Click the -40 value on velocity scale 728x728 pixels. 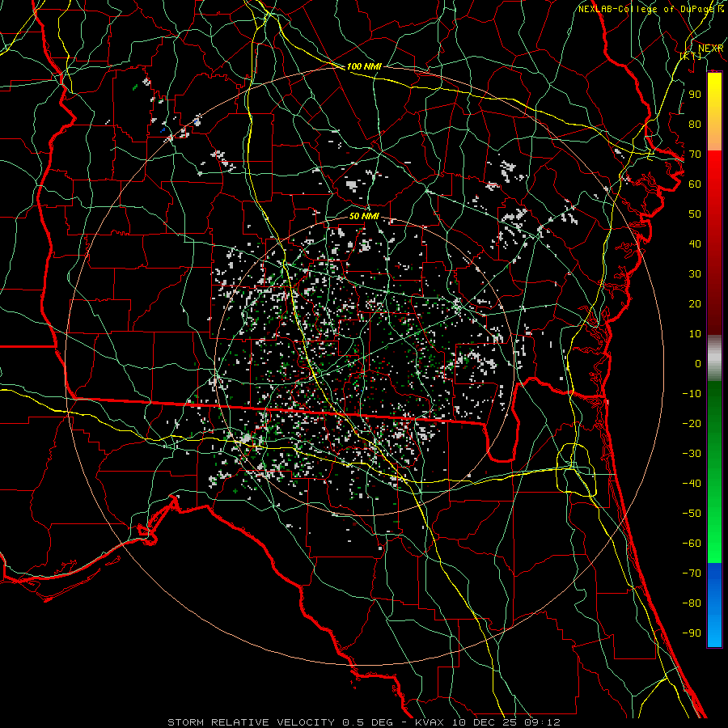[x=692, y=484]
